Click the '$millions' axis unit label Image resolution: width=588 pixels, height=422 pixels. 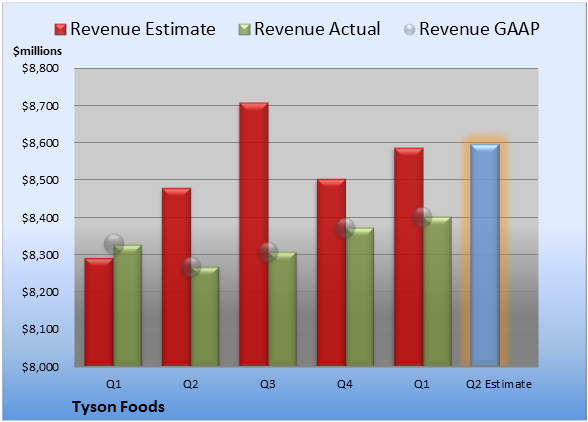point(38,51)
